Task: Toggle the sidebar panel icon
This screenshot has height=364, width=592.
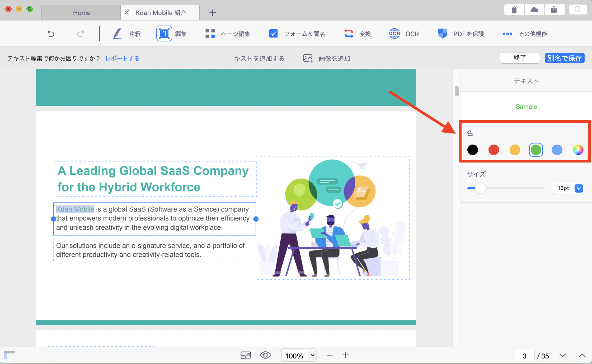Action: tap(10, 355)
